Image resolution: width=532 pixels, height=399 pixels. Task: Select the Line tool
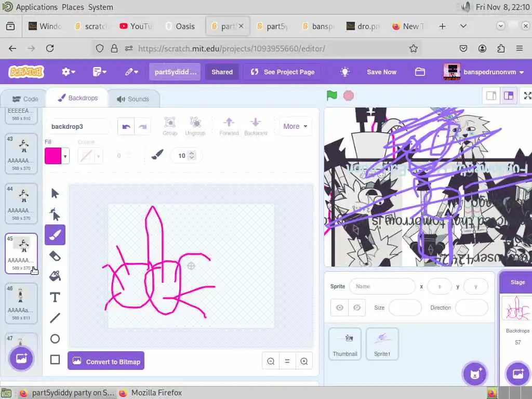tap(55, 318)
